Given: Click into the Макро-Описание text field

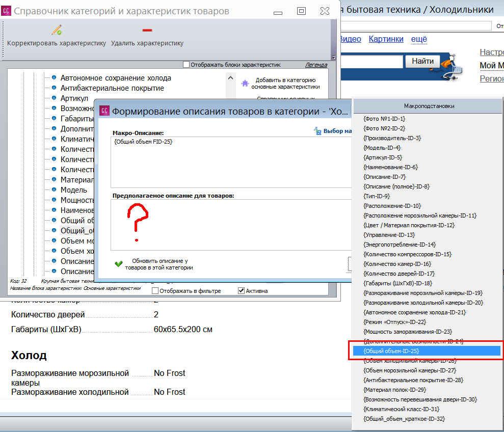Looking at the screenshot, I should click(231, 163).
